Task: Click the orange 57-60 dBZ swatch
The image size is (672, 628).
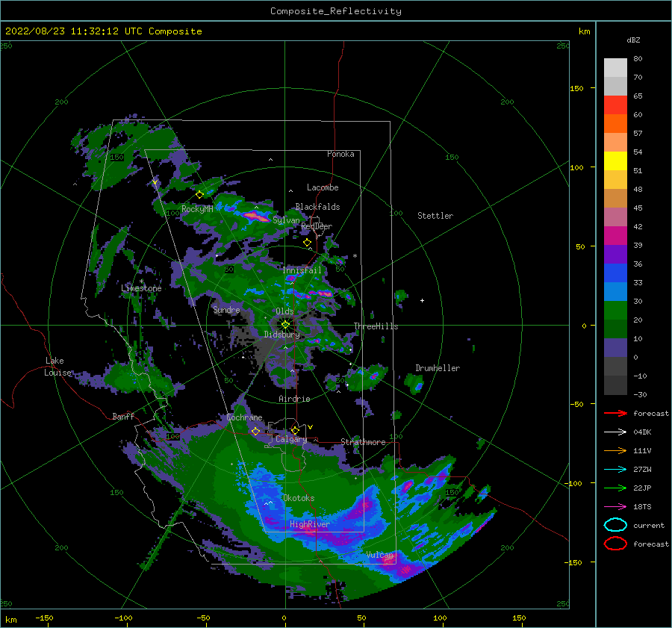Action: pos(615,123)
